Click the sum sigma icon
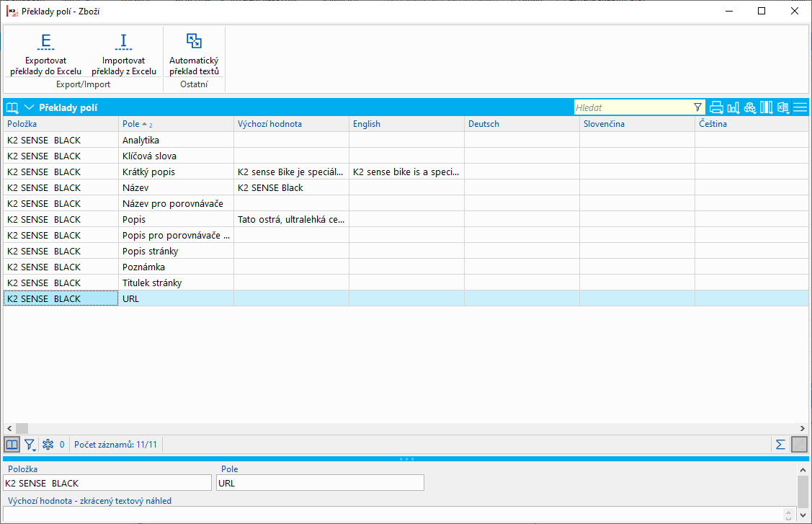Image resolution: width=812 pixels, height=524 pixels. 780,444
